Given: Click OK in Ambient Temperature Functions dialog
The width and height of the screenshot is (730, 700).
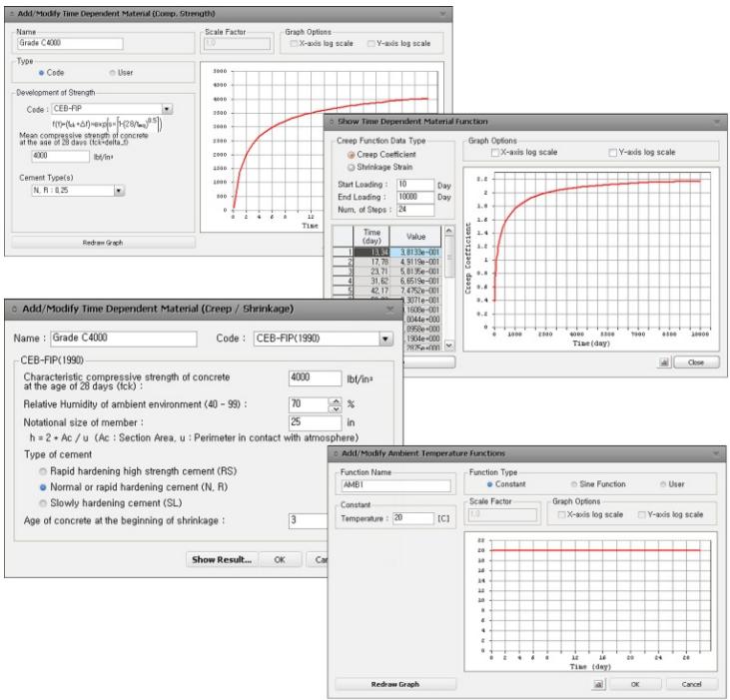Looking at the screenshot, I should [x=635, y=684].
